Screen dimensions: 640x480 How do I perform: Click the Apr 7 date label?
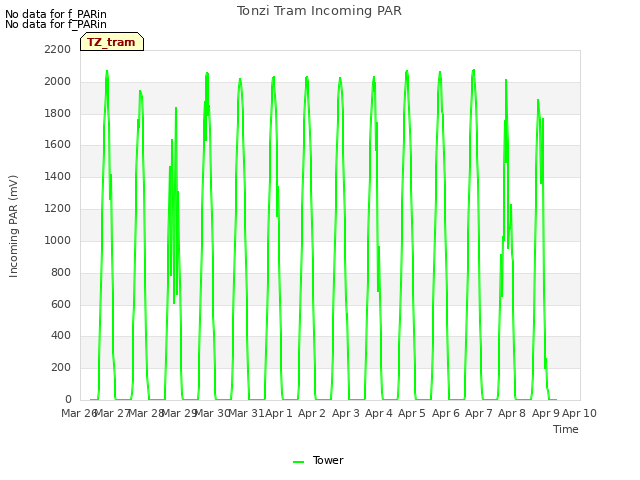pyautogui.click(x=479, y=413)
